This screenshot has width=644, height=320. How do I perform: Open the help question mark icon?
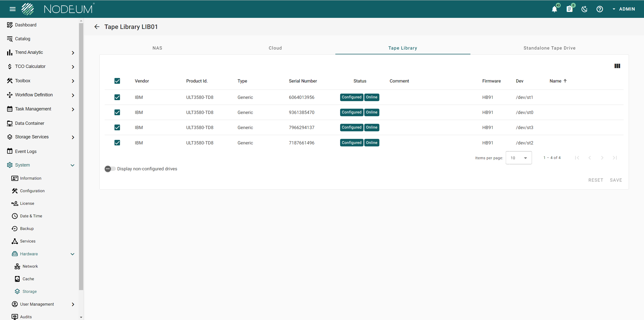point(599,9)
